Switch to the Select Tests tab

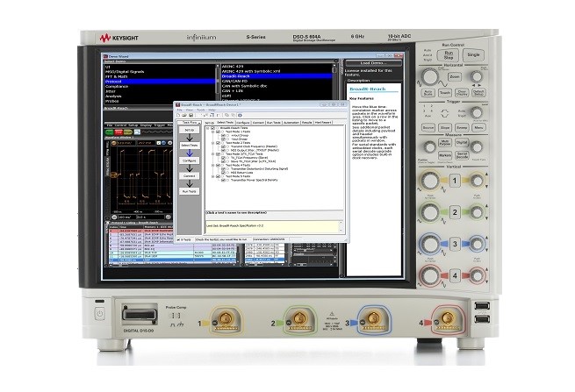225,123
